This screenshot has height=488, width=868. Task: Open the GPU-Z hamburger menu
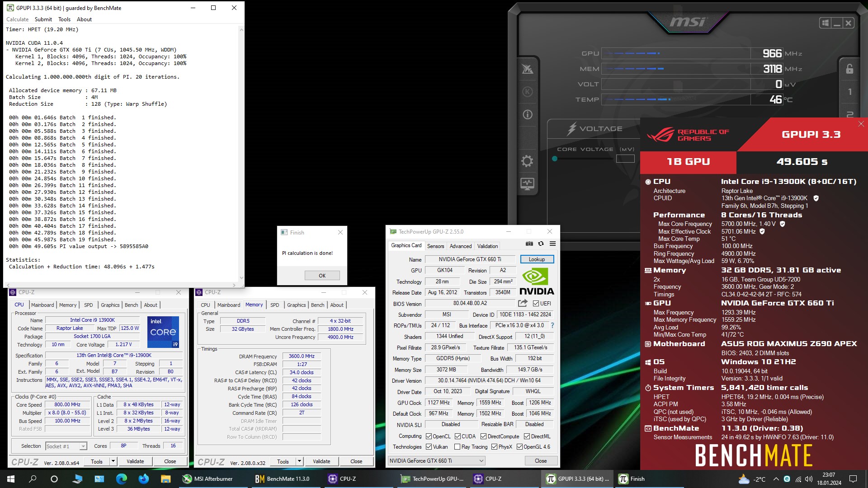coord(552,244)
